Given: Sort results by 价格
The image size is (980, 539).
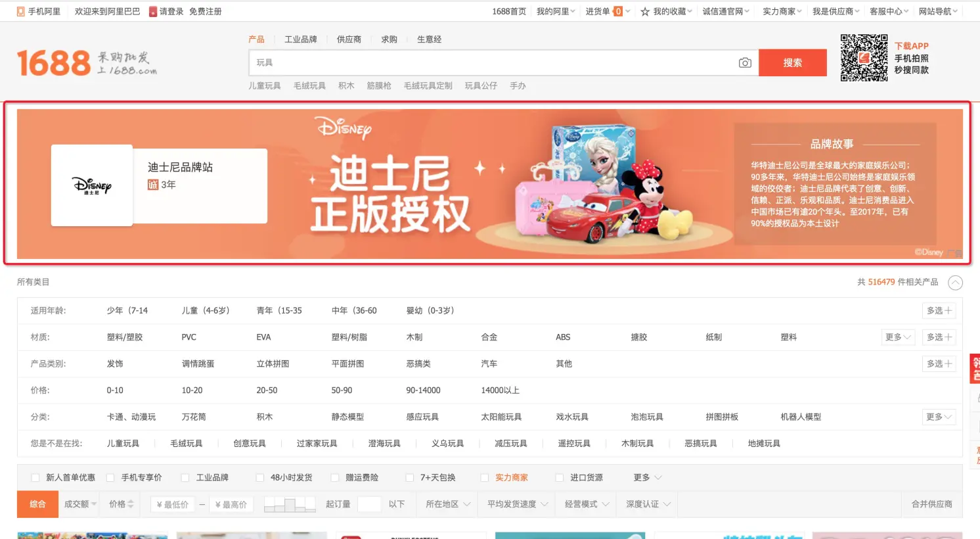Looking at the screenshot, I should coord(122,504).
